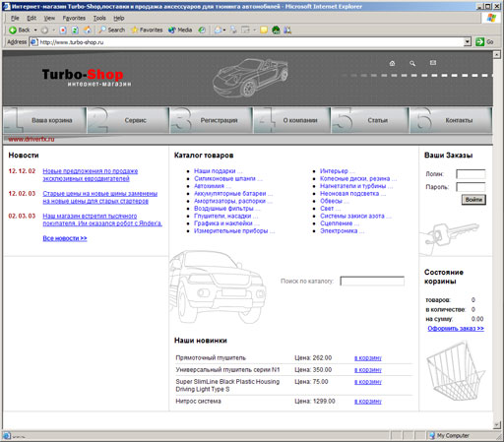Click the magnifier search icon in header
The width and height of the screenshot is (504, 442).
(412, 63)
